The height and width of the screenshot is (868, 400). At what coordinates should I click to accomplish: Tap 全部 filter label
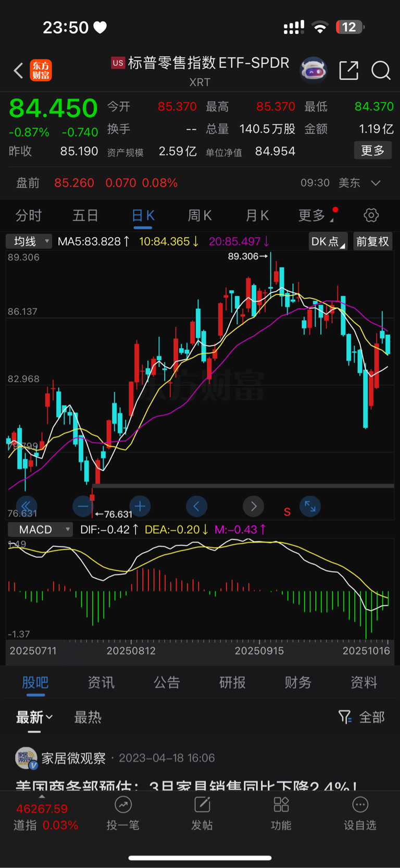pos(372,717)
